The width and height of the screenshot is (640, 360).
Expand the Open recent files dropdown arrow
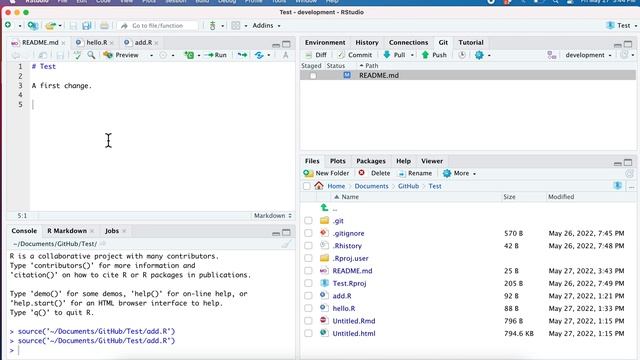pyautogui.click(x=60, y=26)
